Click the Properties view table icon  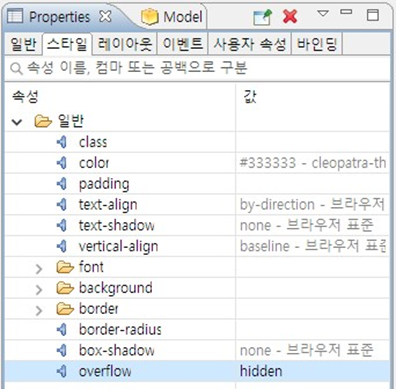[15, 16]
